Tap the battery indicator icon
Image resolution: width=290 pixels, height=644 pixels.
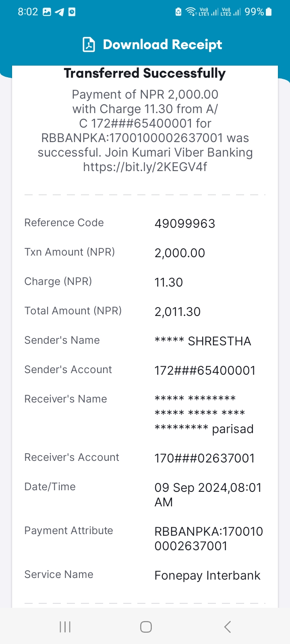click(x=269, y=12)
